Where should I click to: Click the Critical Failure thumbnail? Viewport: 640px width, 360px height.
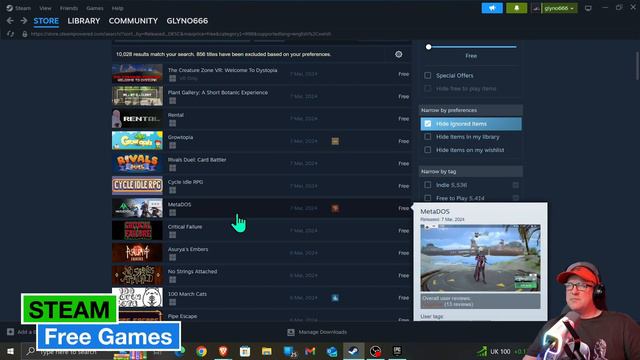pos(137,231)
